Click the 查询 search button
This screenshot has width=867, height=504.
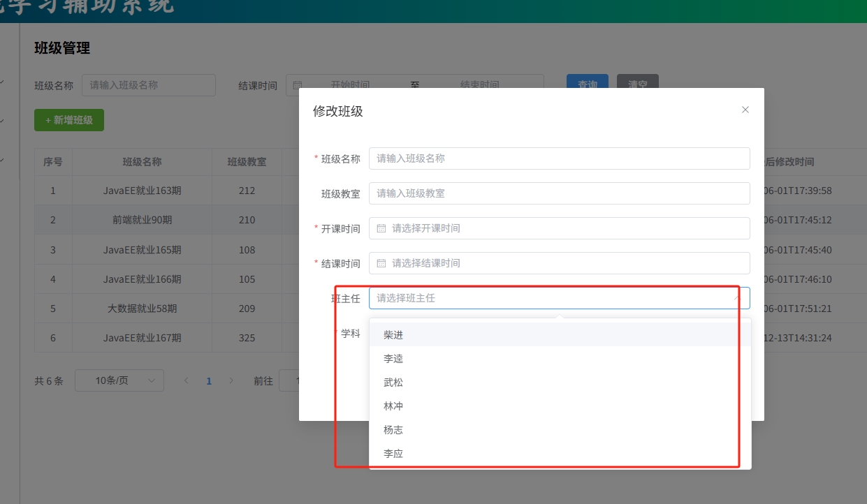[x=587, y=85]
